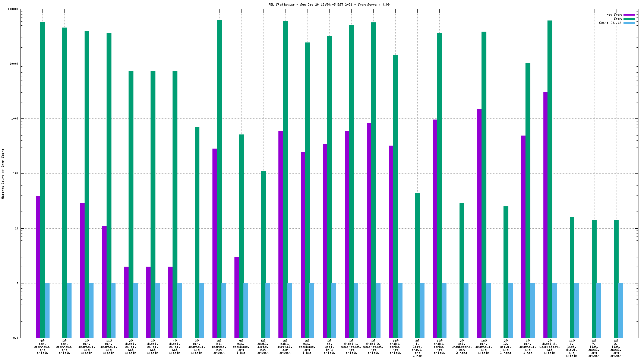Click the Not Spam legend text
Screen dimensions: 644x362
614,15
